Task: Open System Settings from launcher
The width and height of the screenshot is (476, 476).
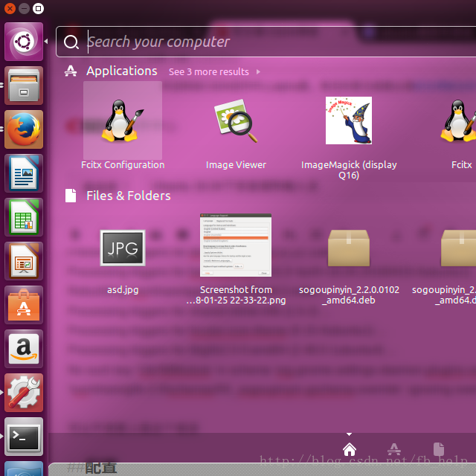Action: (x=24, y=393)
